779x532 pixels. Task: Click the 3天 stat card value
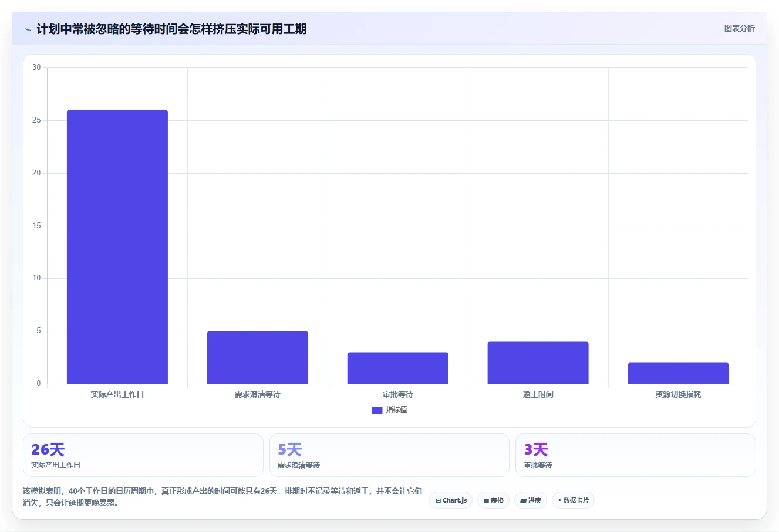(536, 450)
